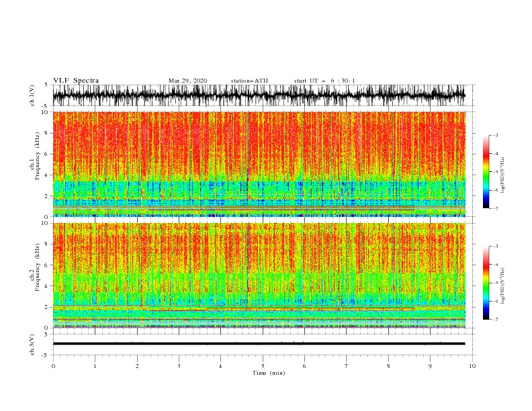This screenshot has width=532, height=411.
Task: Click the upper colorbar 'log(PSD)(V²/Hz)' label
Action: pyautogui.click(x=503, y=175)
